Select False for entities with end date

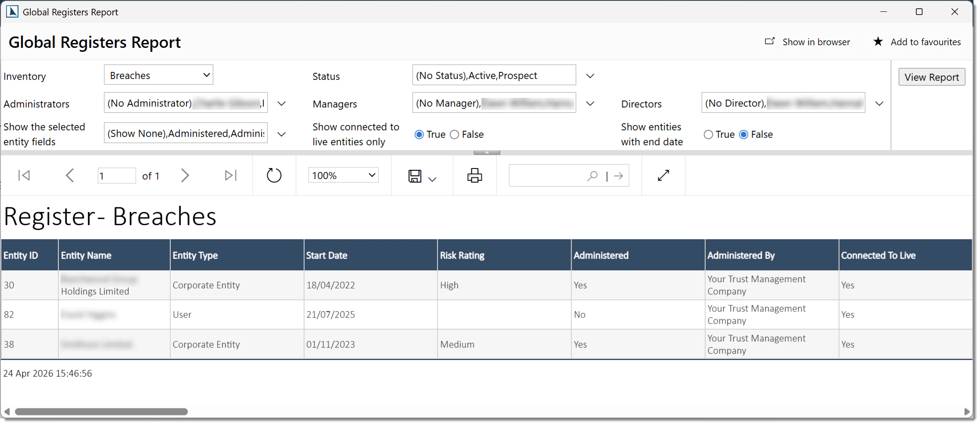[743, 135]
